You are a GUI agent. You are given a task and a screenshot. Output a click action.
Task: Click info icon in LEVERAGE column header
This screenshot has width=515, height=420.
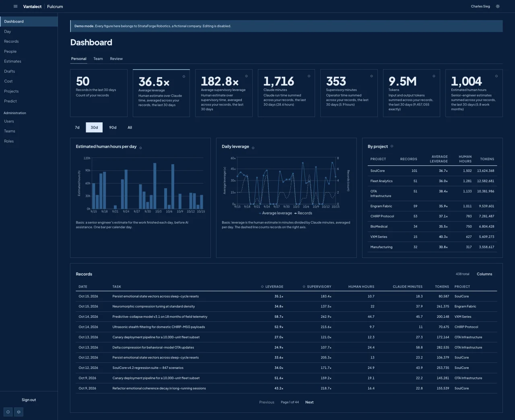coord(262,287)
